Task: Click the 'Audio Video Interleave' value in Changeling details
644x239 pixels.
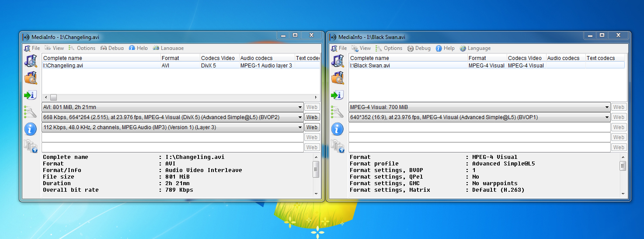Action: [203, 170]
